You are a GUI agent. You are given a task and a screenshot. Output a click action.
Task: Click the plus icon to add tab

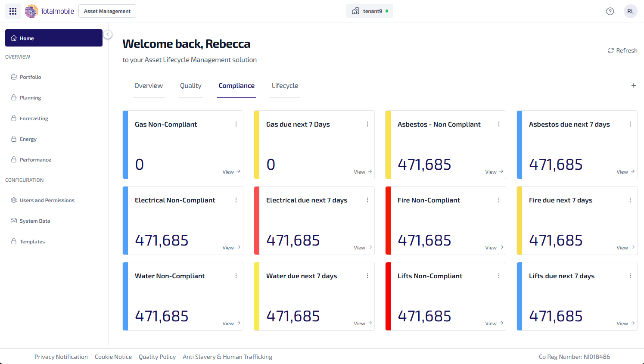633,85
